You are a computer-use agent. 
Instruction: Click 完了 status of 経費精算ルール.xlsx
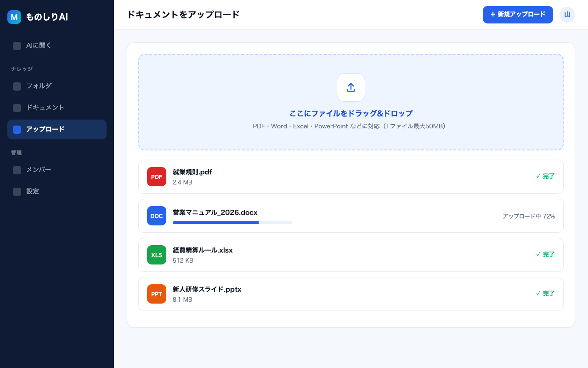coord(545,254)
